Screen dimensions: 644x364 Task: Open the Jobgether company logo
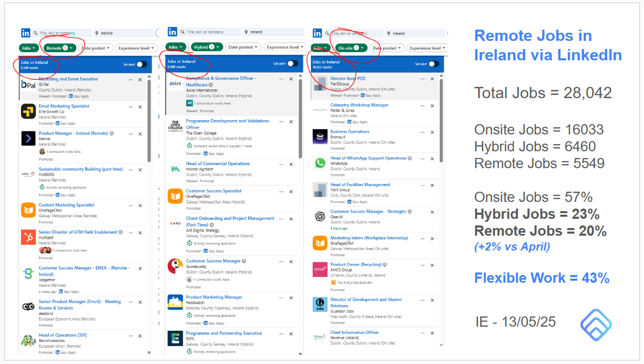point(28,273)
